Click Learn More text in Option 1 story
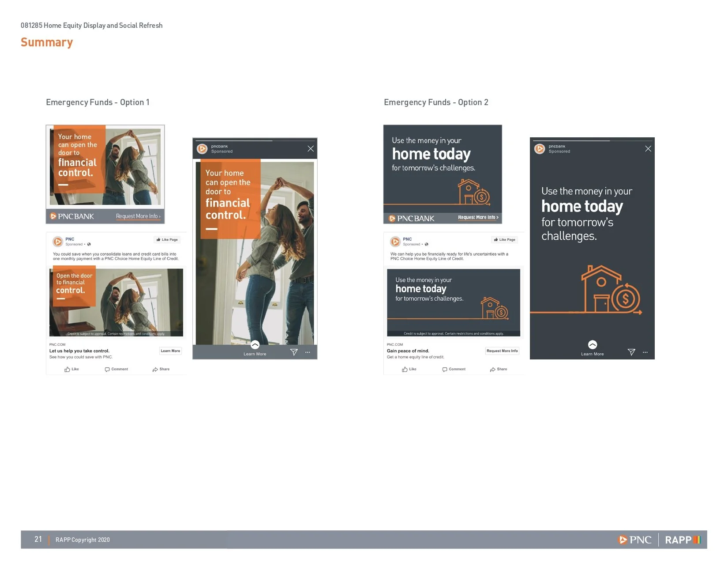728x563 pixels. [255, 354]
